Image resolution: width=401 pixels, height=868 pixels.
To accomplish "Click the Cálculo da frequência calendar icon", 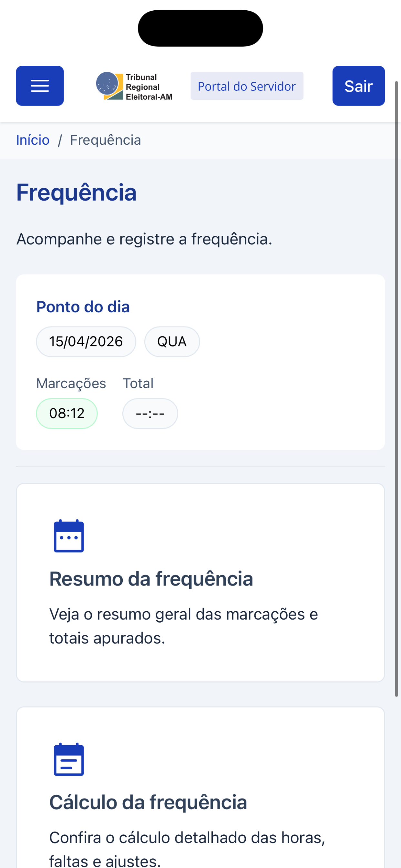I will click(69, 759).
